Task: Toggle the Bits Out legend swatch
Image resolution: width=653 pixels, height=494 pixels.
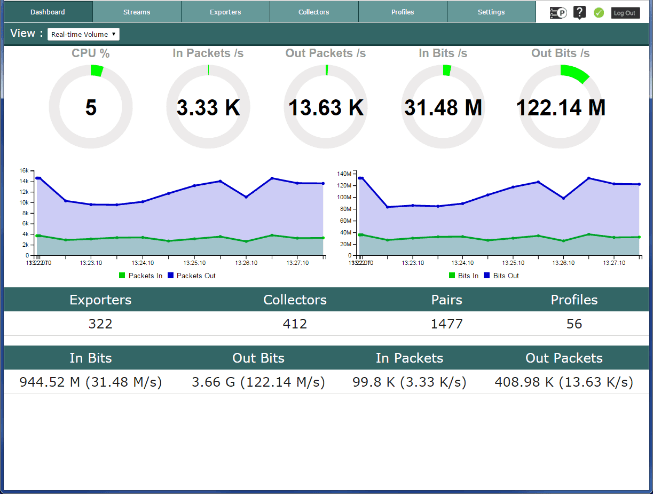Action: [x=487, y=275]
